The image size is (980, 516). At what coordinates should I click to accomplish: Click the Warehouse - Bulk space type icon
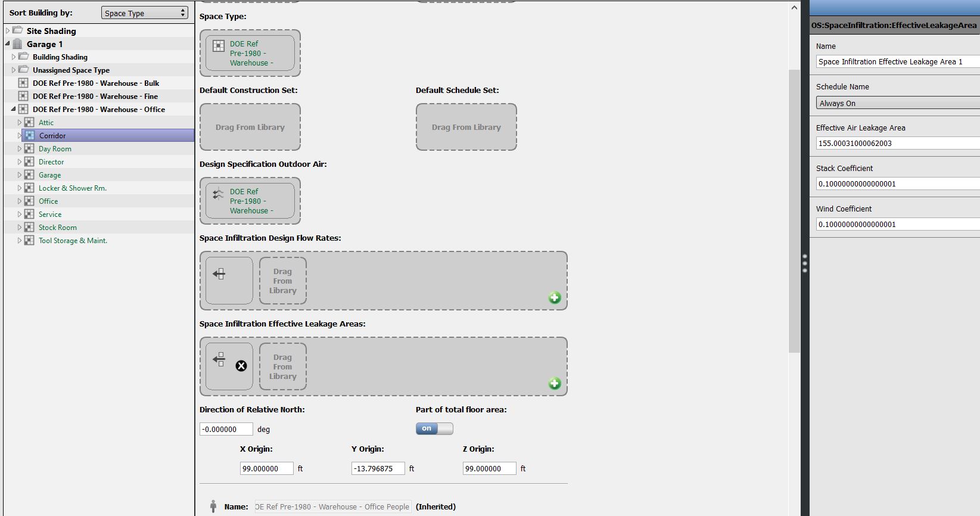click(23, 83)
